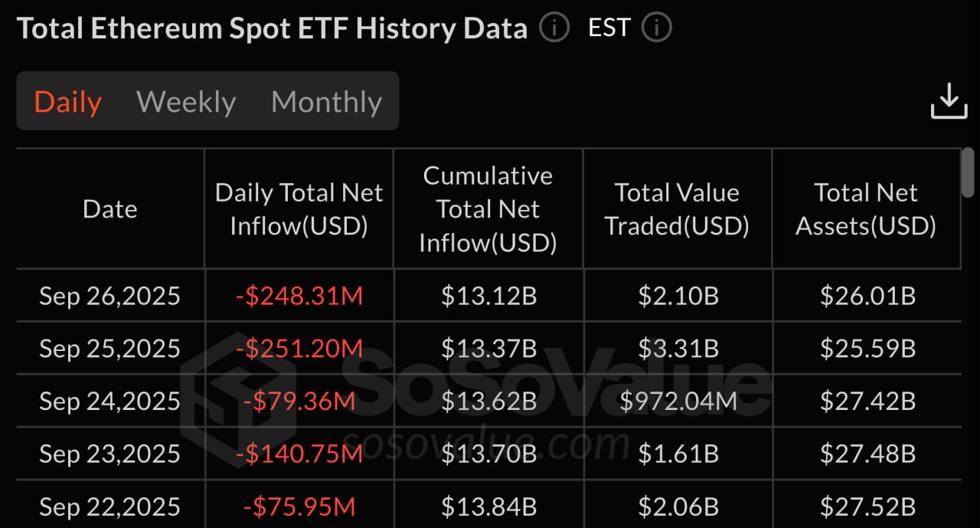
Task: Click Cumulative Total Net Inflow header
Action: (x=488, y=209)
